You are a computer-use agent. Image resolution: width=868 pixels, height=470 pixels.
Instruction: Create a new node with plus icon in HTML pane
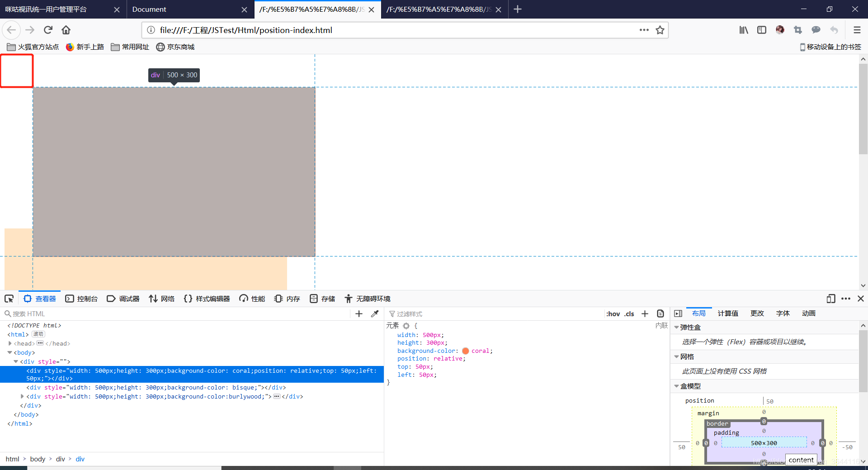pyautogui.click(x=359, y=313)
